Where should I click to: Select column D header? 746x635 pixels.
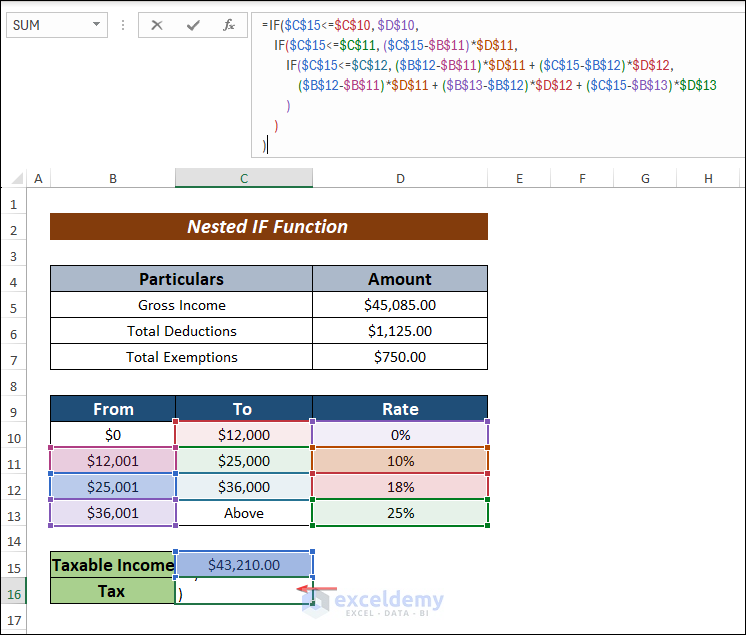[x=400, y=179]
